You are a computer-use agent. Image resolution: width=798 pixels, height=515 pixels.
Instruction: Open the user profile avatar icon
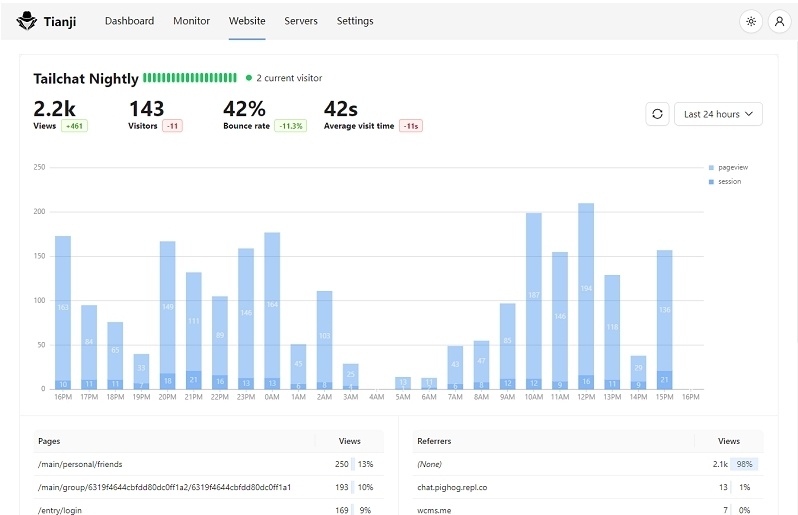(778, 21)
